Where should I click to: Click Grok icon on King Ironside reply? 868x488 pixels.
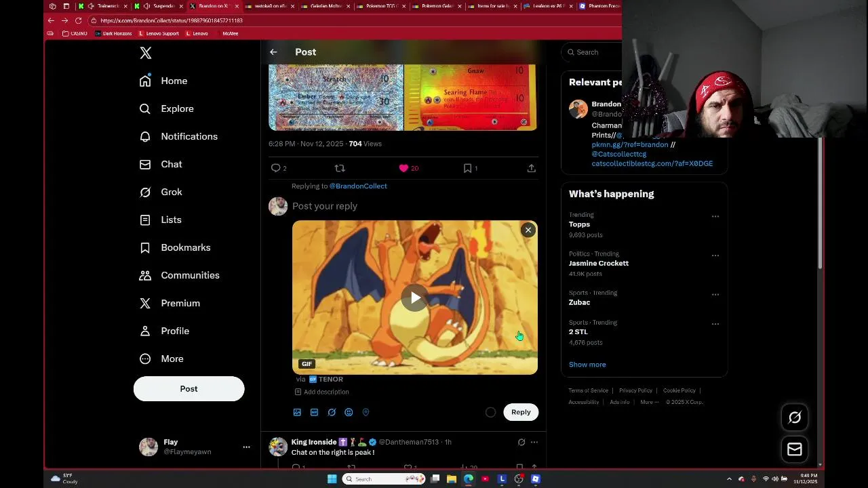coord(521,442)
